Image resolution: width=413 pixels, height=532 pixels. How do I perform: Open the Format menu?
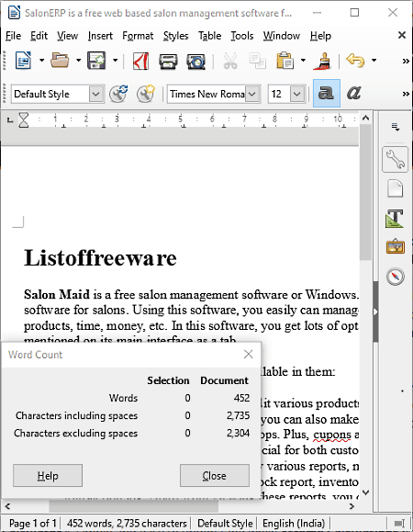click(138, 36)
